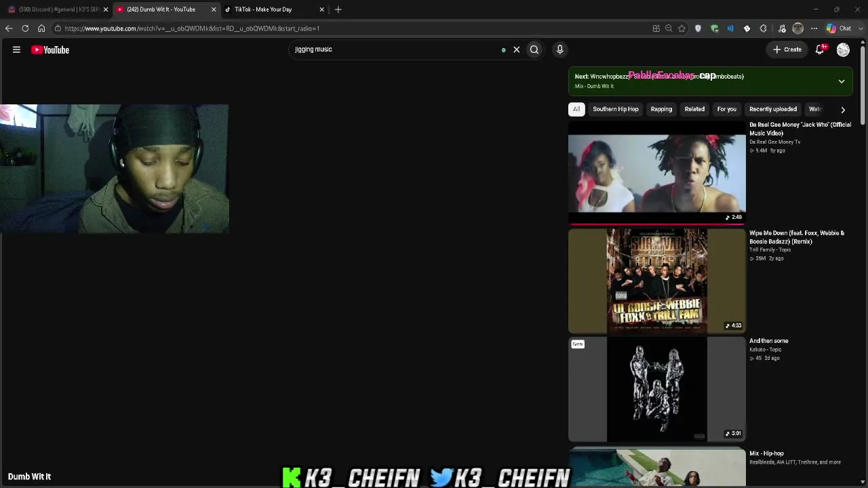Open the Wipe Me Down remix thumbnail

[656, 281]
